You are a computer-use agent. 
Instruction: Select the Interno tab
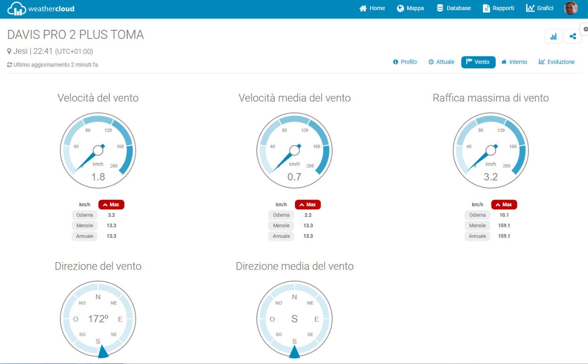click(514, 62)
